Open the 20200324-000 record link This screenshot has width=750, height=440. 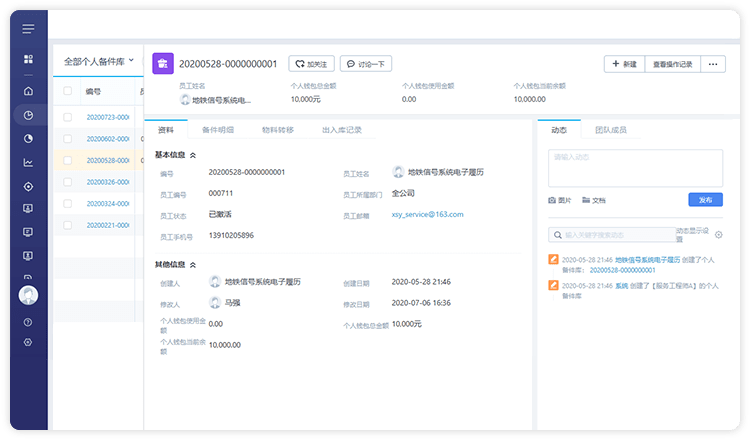108,204
